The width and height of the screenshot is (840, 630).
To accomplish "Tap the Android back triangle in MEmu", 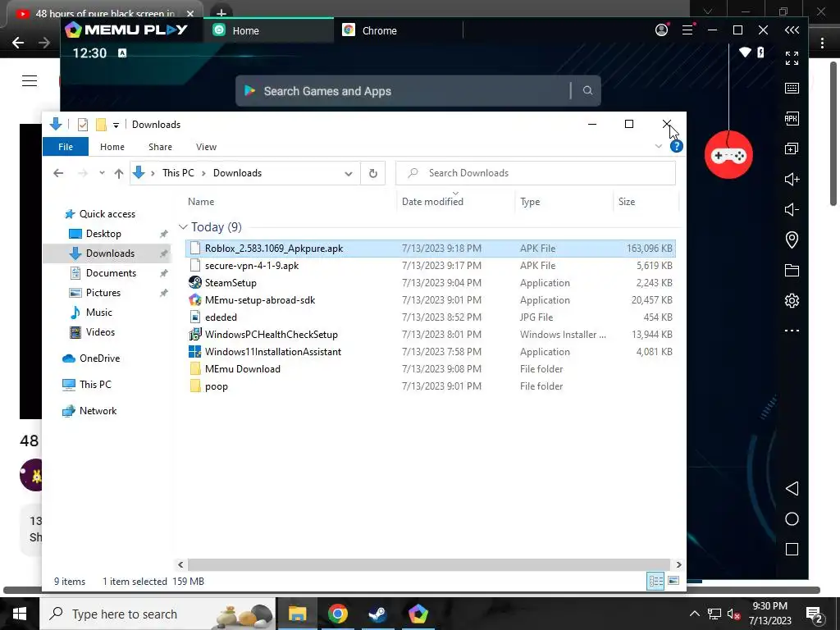I will pos(792,489).
